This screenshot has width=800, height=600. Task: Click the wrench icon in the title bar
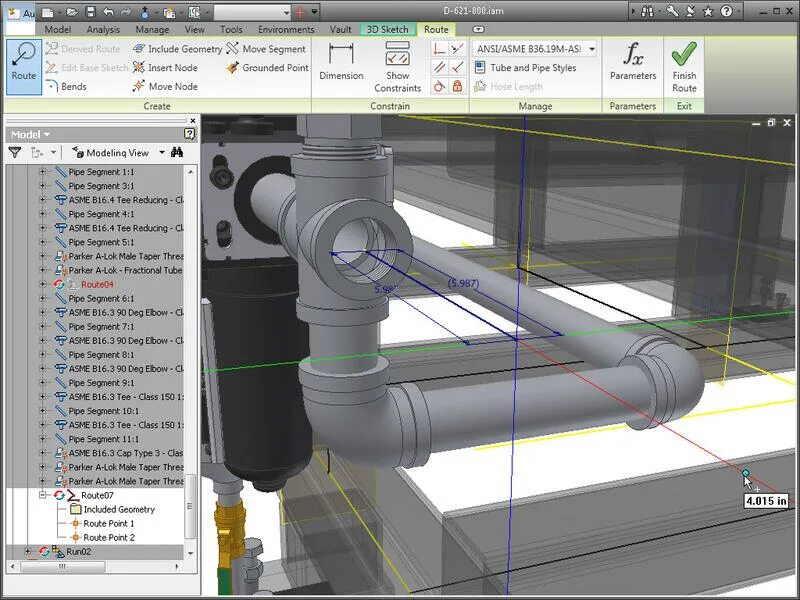pyautogui.click(x=672, y=11)
